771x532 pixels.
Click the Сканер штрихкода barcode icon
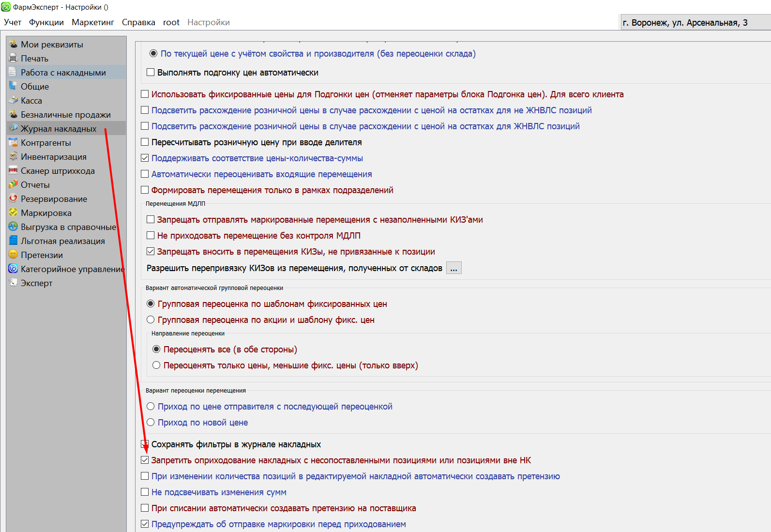pos(13,171)
